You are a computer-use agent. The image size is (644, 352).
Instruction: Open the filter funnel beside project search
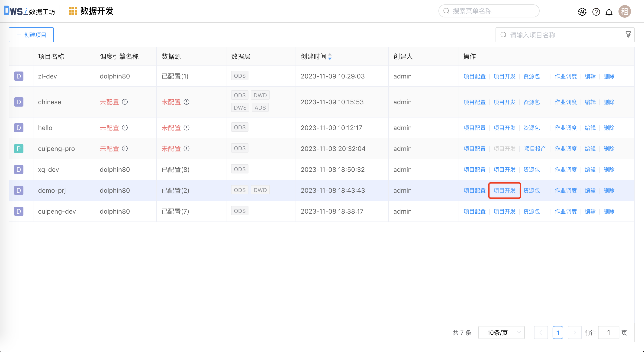point(628,34)
